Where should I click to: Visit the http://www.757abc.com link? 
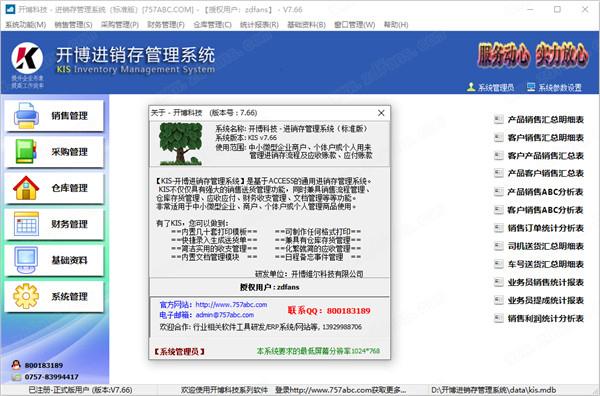[x=231, y=305]
